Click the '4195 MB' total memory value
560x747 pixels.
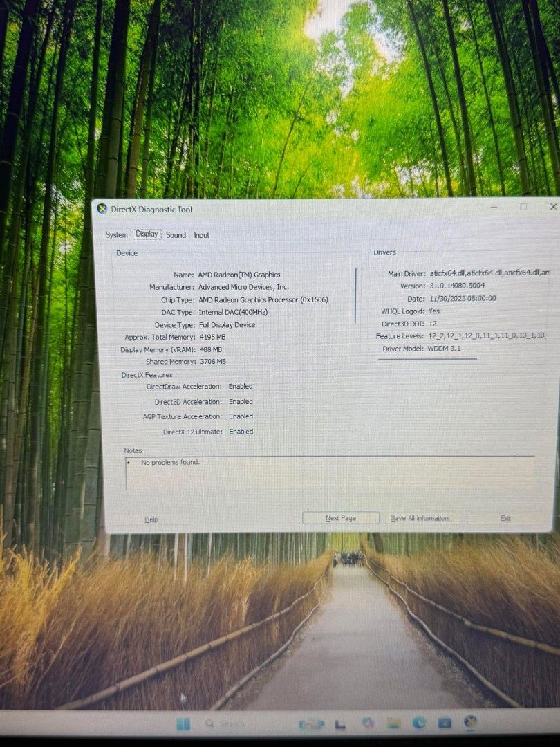point(212,337)
